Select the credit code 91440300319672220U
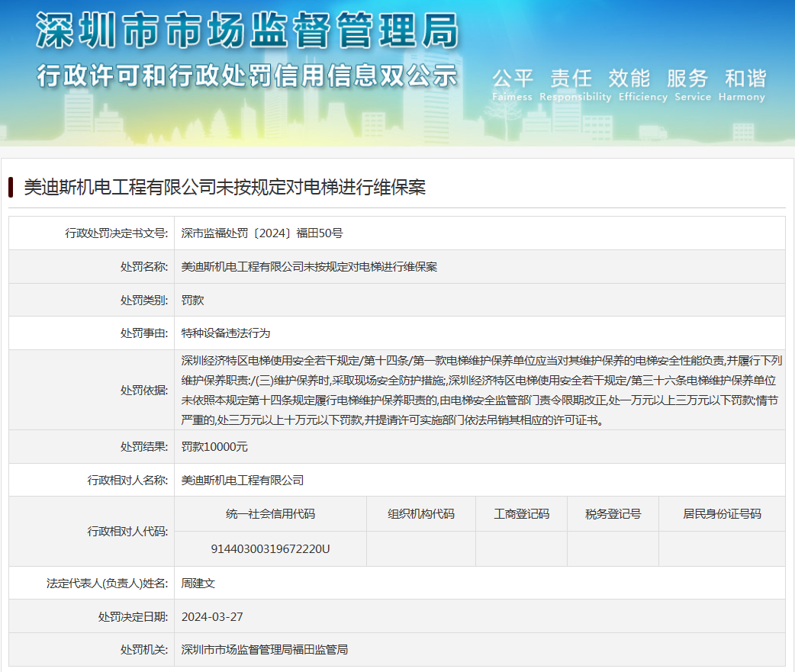 tap(270, 549)
